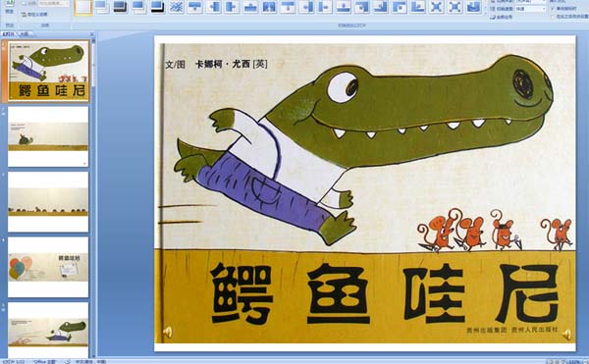Open the Transition Speed dropdown
Screen dimensions: 589x364
[x=530, y=8]
